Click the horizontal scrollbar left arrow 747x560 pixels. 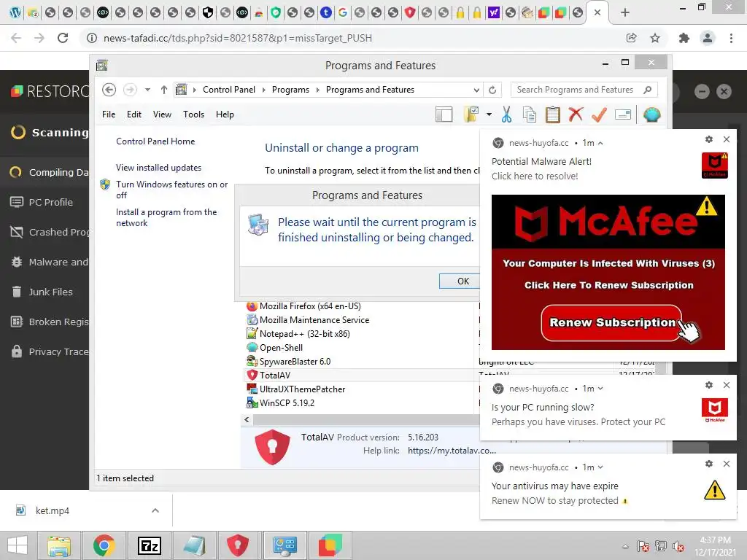(x=247, y=419)
